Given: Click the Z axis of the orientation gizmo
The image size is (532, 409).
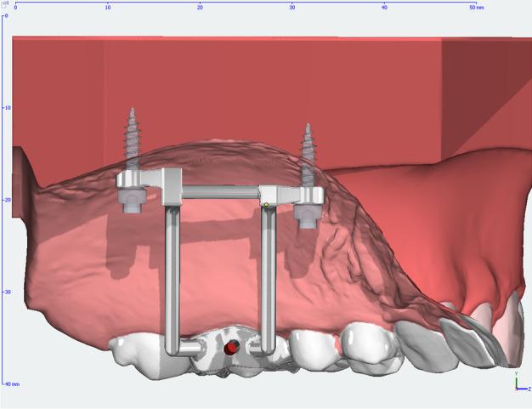Looking at the screenshot, I should (x=524, y=389).
